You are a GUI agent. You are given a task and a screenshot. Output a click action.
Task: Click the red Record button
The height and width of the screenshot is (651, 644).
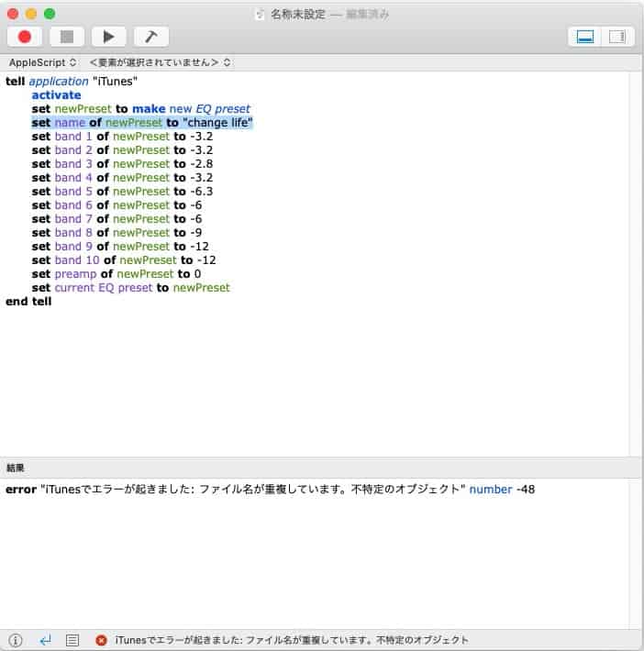click(x=25, y=37)
